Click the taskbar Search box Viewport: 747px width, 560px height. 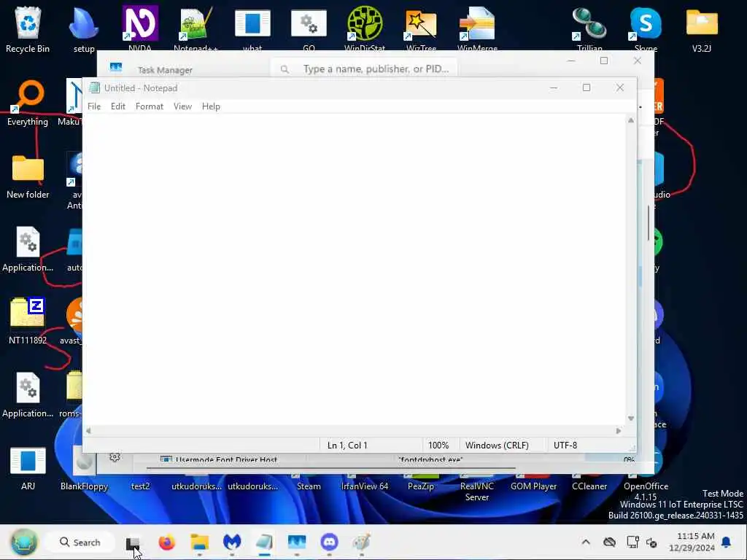pos(80,542)
